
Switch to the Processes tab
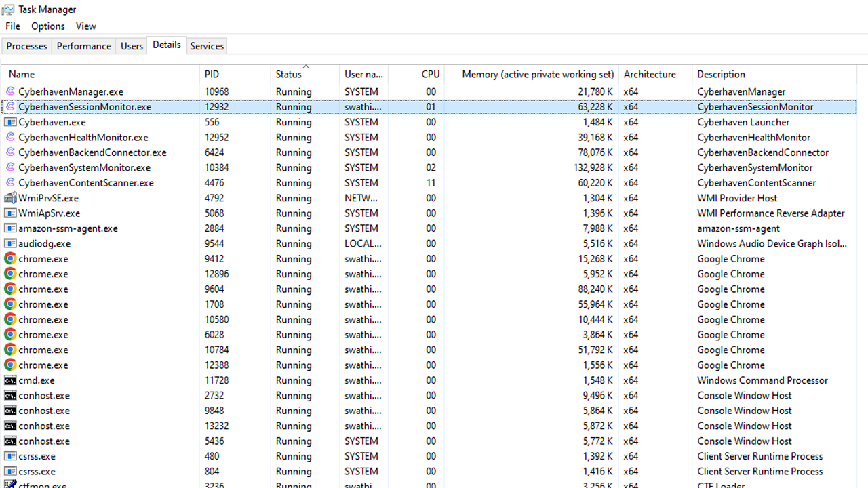pyautogui.click(x=27, y=46)
